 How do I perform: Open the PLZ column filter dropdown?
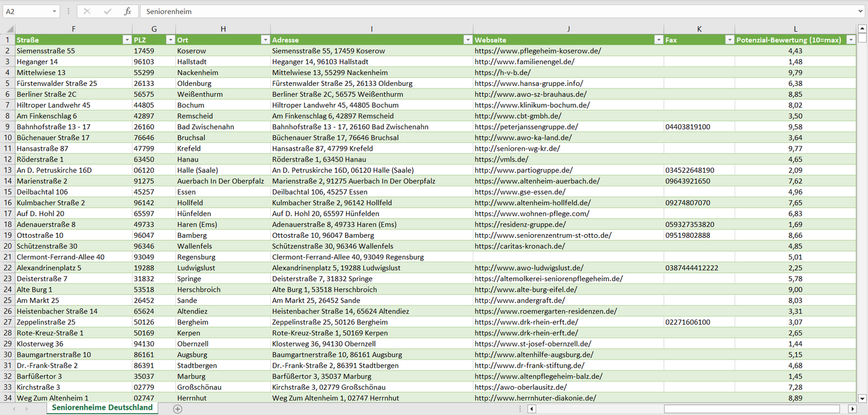170,40
